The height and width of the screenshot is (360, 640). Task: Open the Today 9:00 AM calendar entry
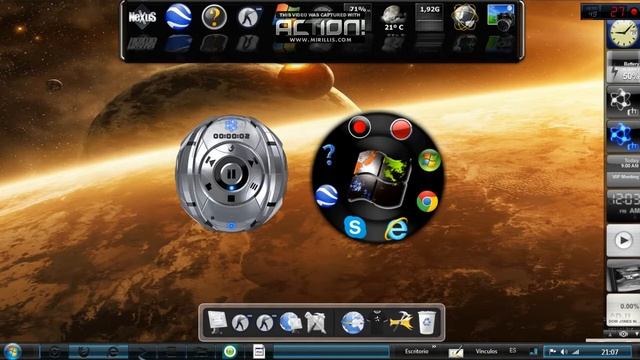624,163
